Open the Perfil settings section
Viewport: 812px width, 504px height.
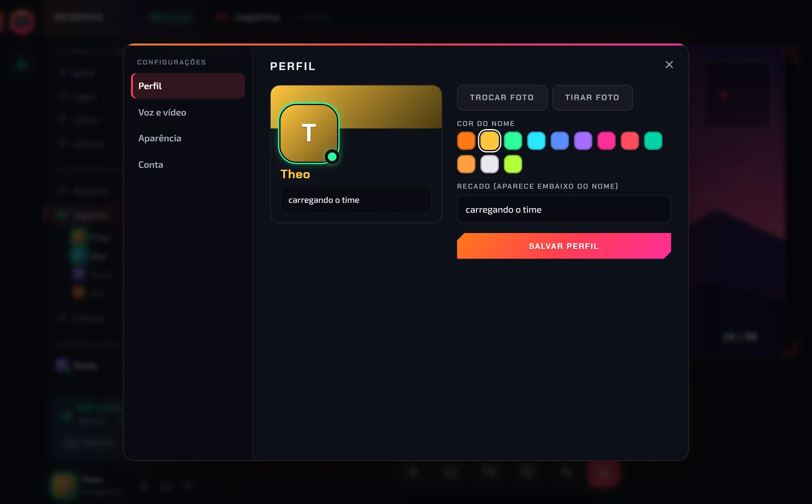[188, 86]
